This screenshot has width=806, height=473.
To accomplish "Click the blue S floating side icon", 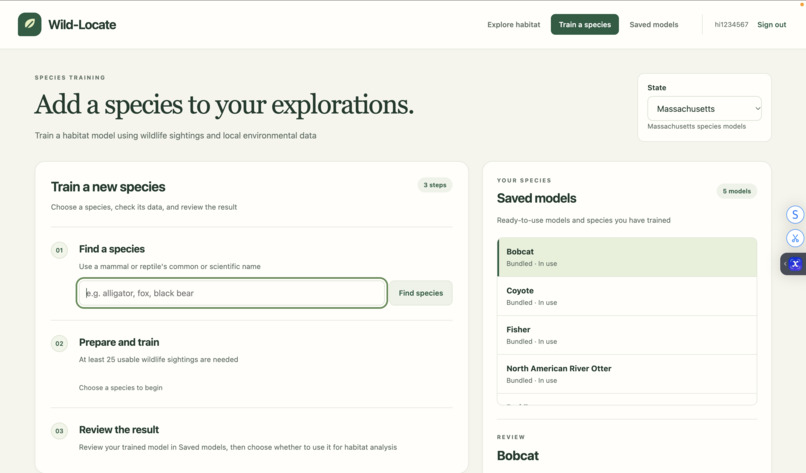I will point(795,214).
